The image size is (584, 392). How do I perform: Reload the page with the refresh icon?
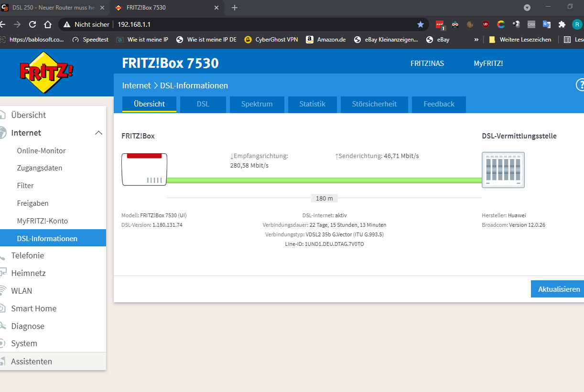[x=32, y=24]
